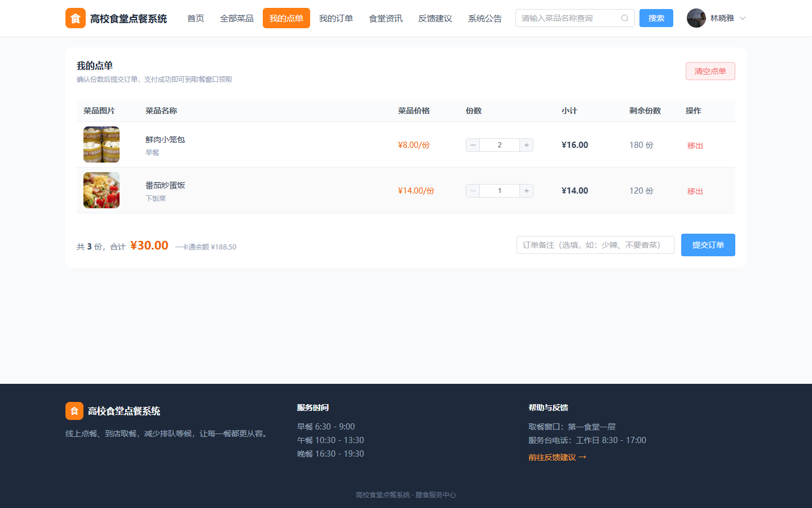Click the footer canteen logo icon
This screenshot has height=508, width=812.
74,411
